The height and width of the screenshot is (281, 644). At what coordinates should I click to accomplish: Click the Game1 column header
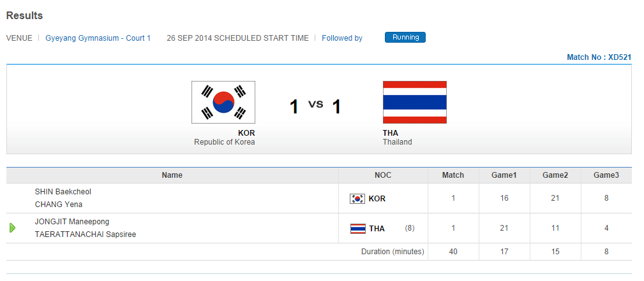[504, 175]
